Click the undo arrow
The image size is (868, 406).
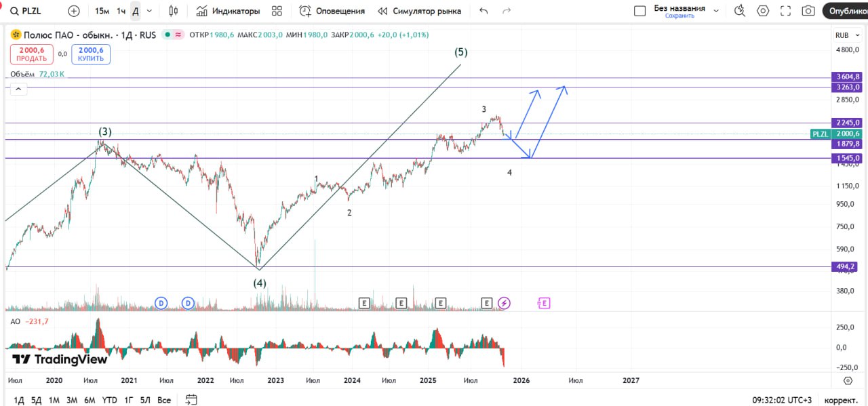click(484, 11)
